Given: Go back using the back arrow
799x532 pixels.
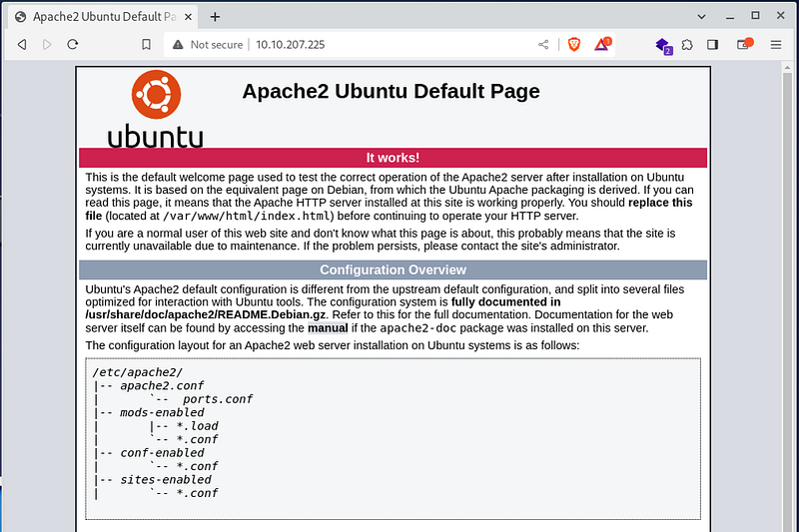Looking at the screenshot, I should [x=22, y=45].
